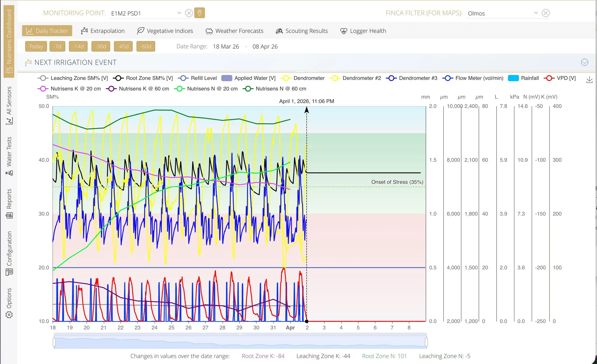597x364 pixels.
Task: Switch to Logger Health tab
Action: [363, 31]
